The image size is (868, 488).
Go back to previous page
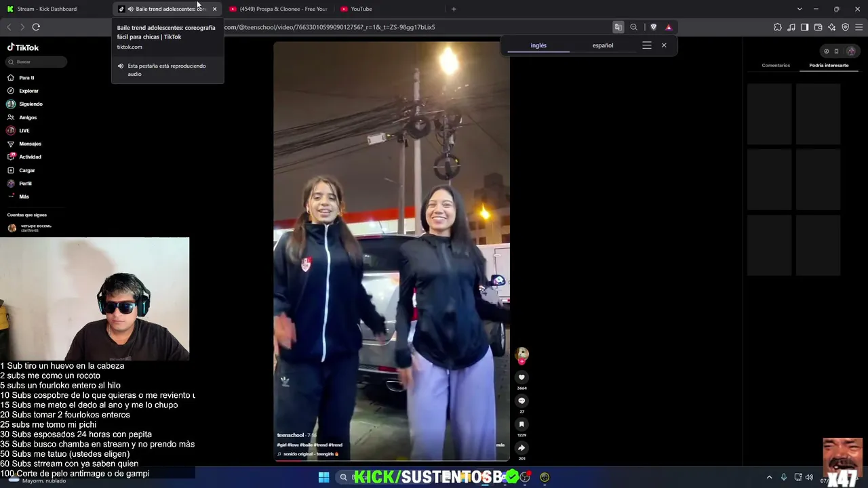9,27
